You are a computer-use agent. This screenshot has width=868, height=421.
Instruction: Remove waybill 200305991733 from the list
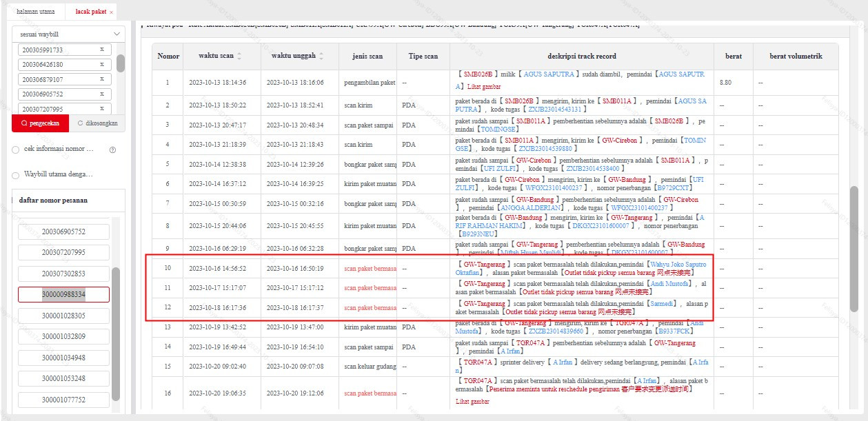[x=101, y=50]
